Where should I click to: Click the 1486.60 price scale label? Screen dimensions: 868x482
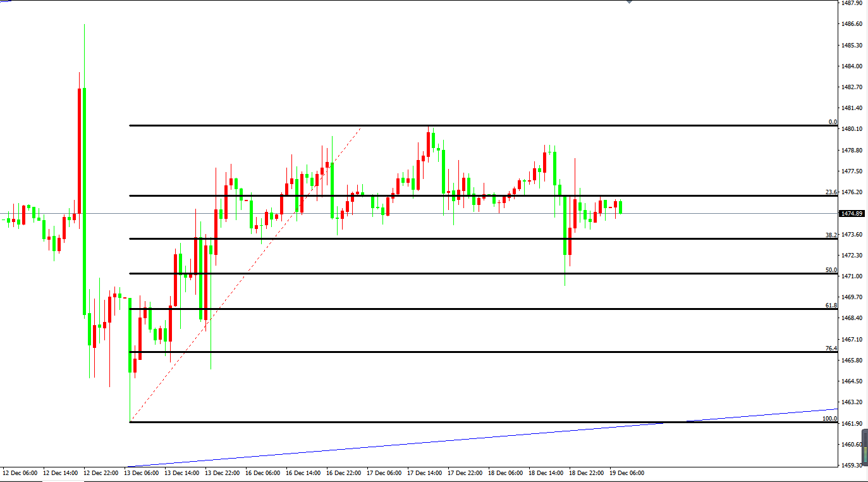click(852, 24)
